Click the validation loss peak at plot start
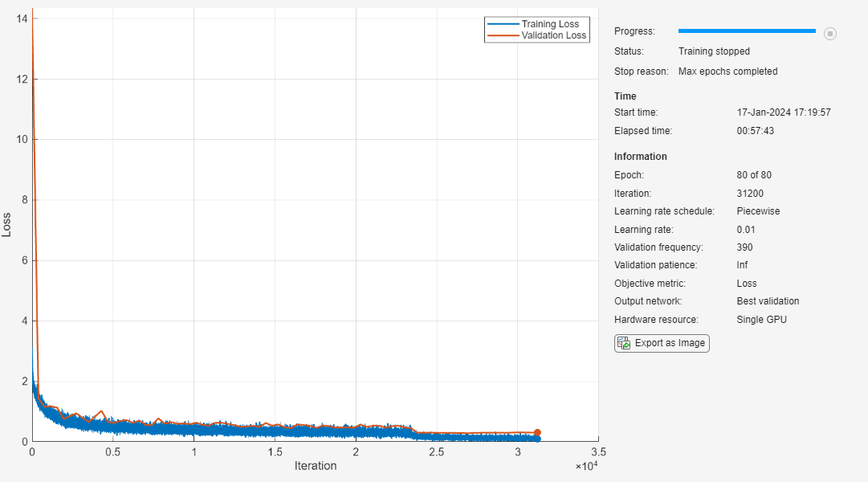The image size is (868, 482). [32, 16]
